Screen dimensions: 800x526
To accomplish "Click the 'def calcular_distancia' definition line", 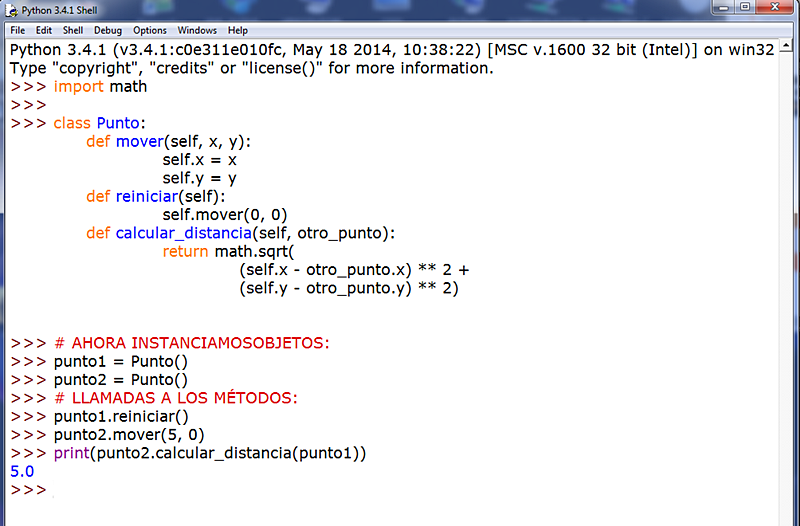I will pyautogui.click(x=240, y=234).
